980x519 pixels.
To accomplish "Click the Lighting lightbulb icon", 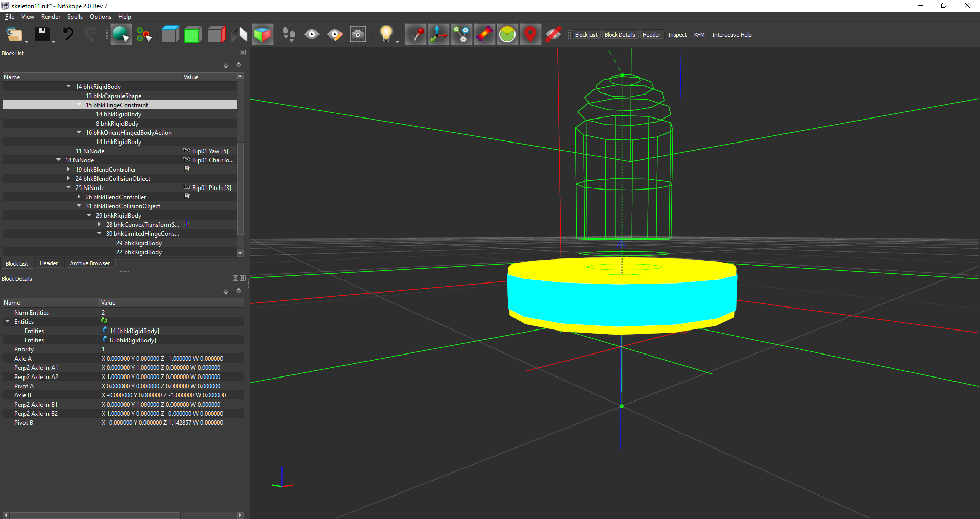I will [386, 35].
